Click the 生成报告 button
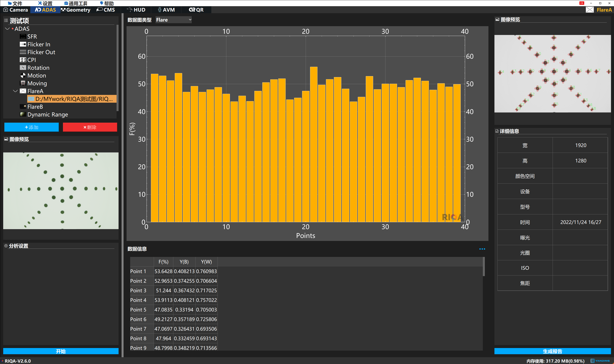The image size is (614, 364). coord(552,351)
